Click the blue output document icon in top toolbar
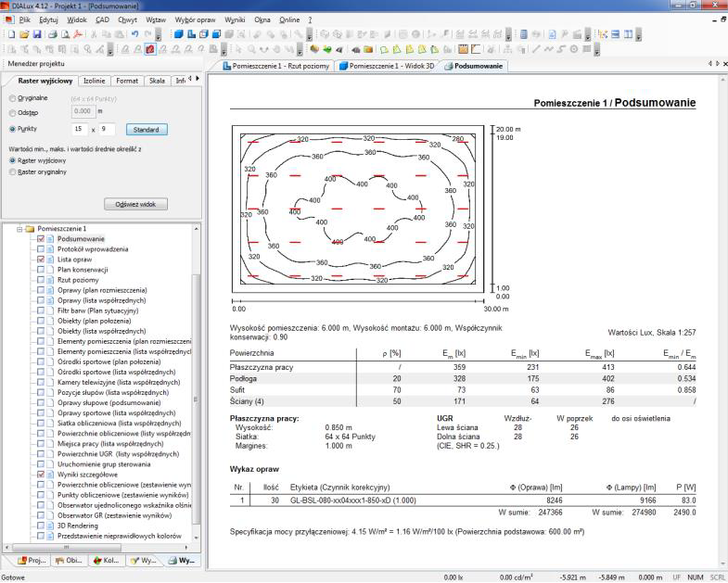The width and height of the screenshot is (728, 583). pyautogui.click(x=524, y=34)
